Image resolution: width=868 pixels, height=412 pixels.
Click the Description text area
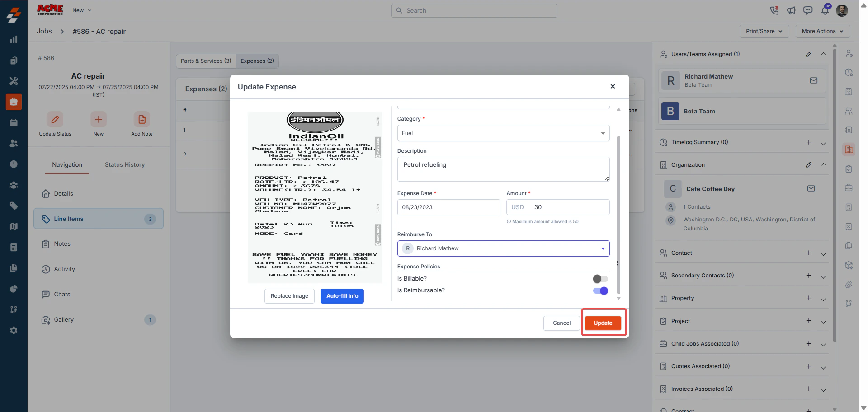503,169
